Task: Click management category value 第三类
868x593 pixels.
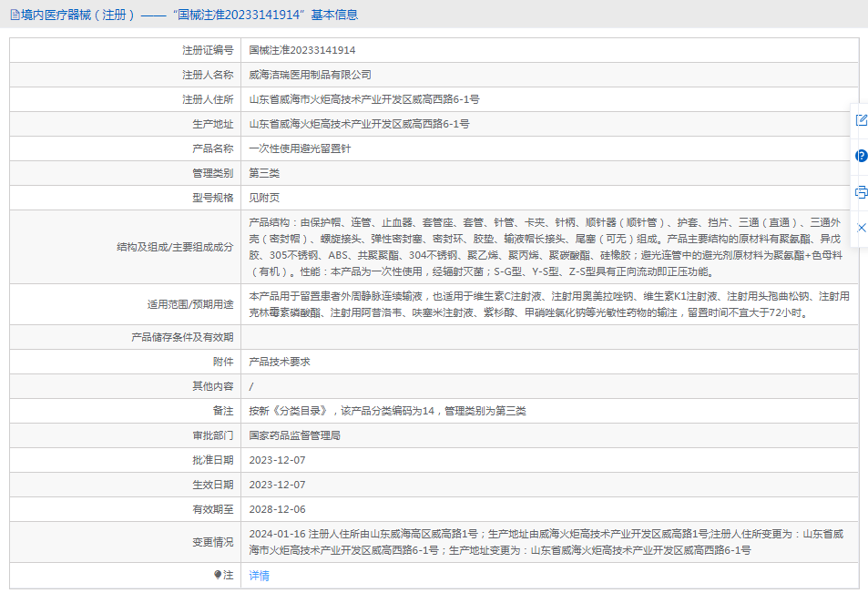Action: pyautogui.click(x=264, y=173)
